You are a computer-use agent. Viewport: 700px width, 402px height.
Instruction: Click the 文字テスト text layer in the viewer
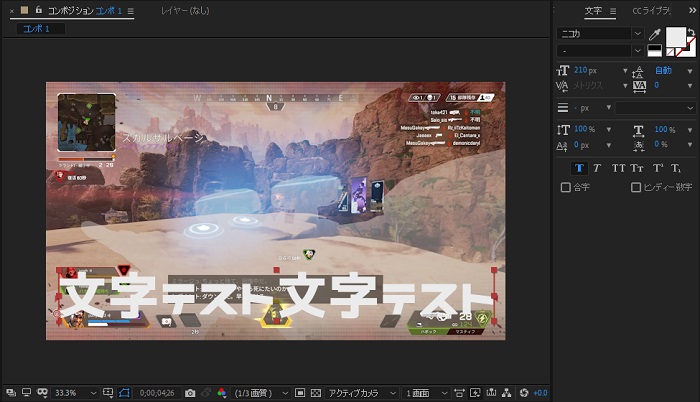pos(276,296)
